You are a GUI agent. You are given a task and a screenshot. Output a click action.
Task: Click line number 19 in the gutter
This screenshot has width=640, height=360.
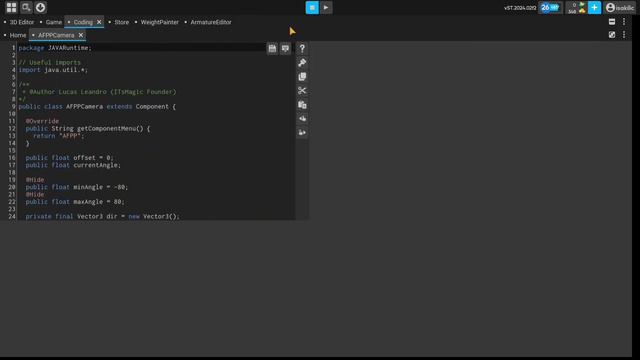click(x=12, y=180)
